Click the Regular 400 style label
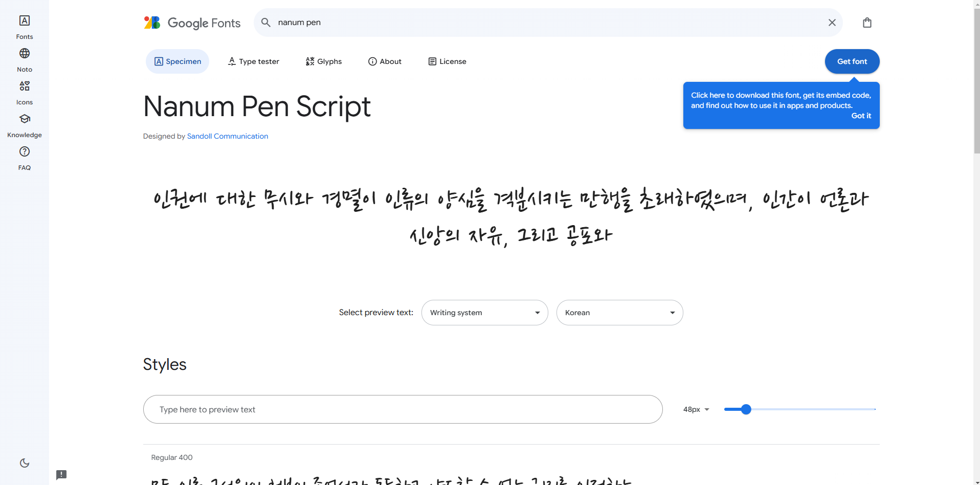Screen dimensions: 980x485 (172, 457)
